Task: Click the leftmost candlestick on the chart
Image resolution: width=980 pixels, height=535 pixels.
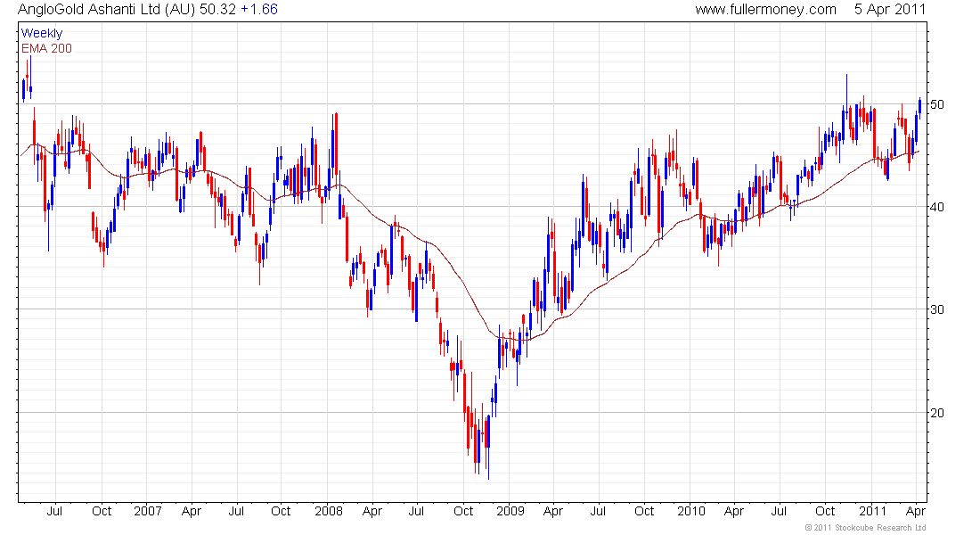Action: click(x=23, y=89)
